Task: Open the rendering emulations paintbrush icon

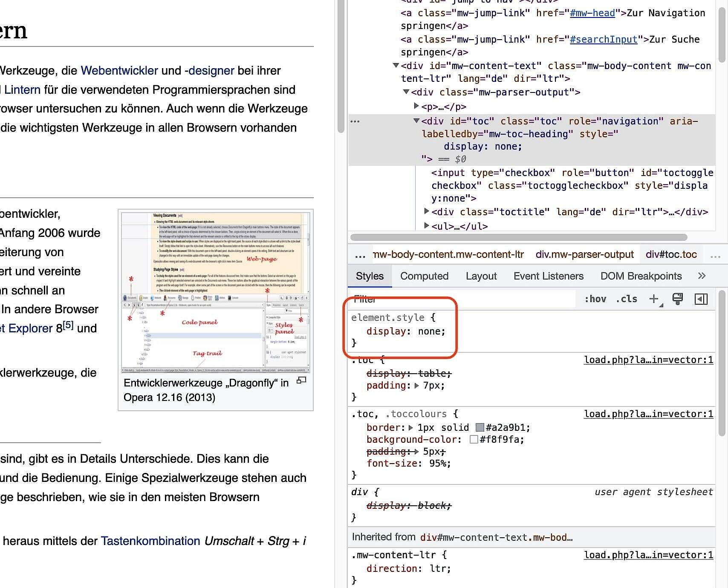Action: (x=677, y=299)
